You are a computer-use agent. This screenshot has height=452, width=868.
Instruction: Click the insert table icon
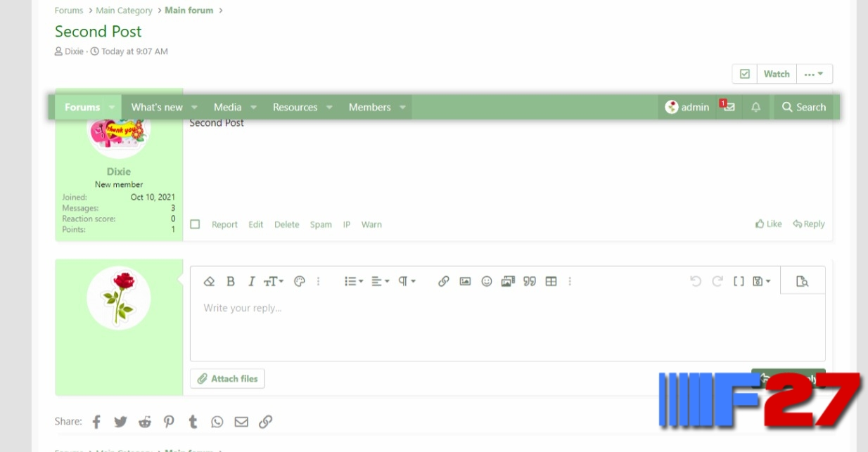pyautogui.click(x=551, y=281)
